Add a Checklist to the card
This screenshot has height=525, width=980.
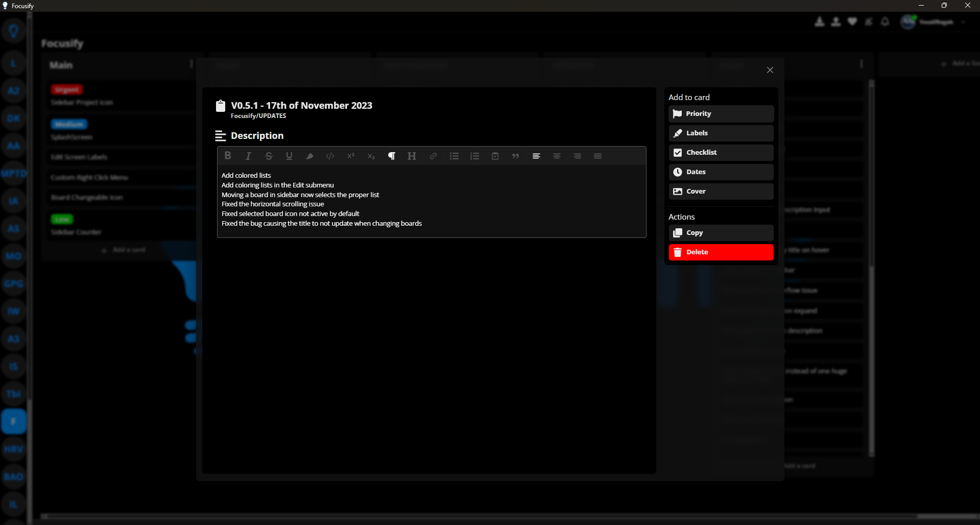721,153
